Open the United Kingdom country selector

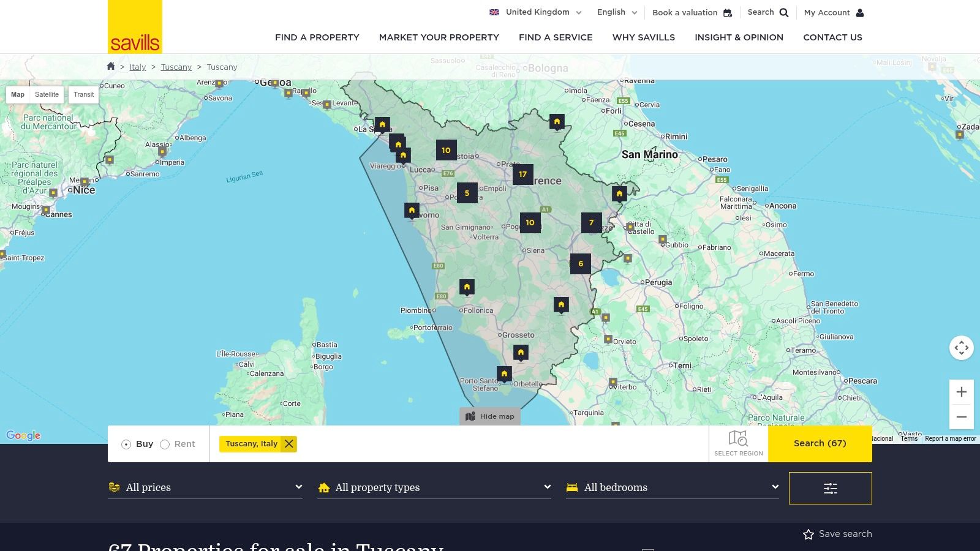click(535, 12)
